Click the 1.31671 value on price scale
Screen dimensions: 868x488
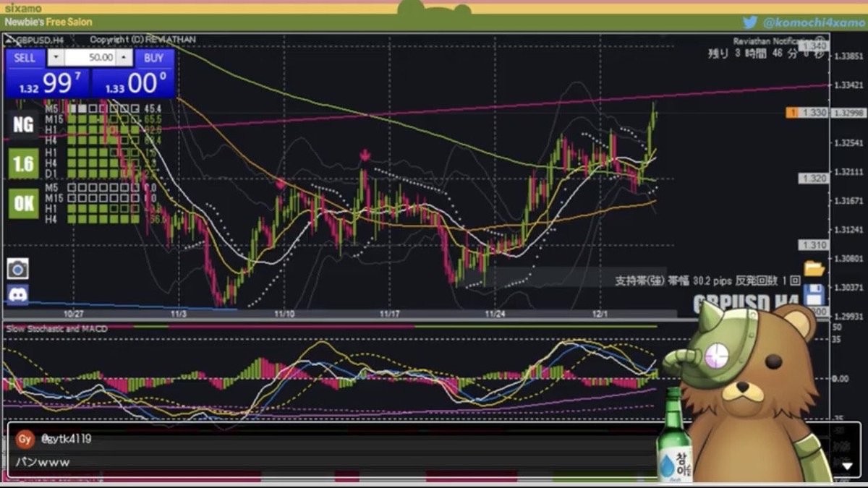click(x=848, y=200)
